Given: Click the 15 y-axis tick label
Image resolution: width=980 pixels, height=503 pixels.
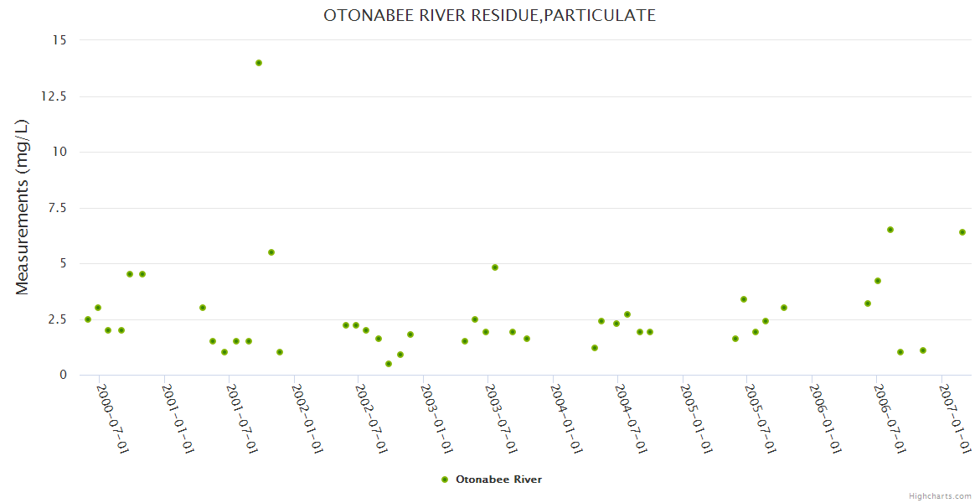Looking at the screenshot, I should pos(60,40).
